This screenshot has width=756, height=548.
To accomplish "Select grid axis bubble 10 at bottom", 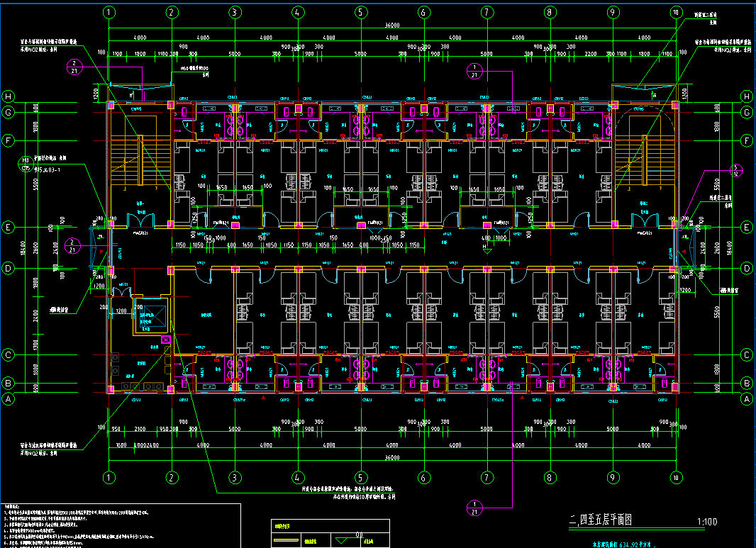I will pyautogui.click(x=674, y=477).
